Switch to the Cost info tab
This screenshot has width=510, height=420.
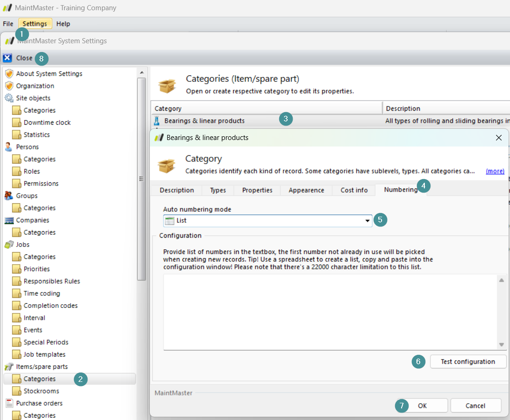[354, 190]
